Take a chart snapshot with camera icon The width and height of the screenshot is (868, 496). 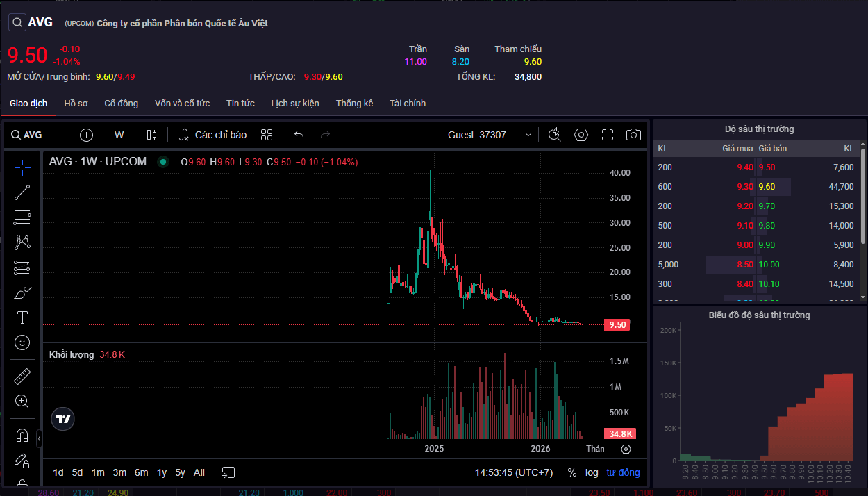point(633,135)
